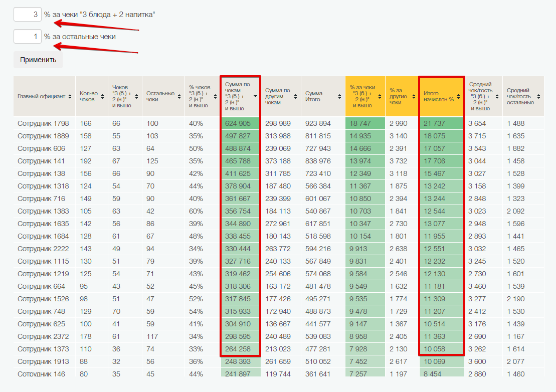Sort table by Сумма по другим чекам

296,96
